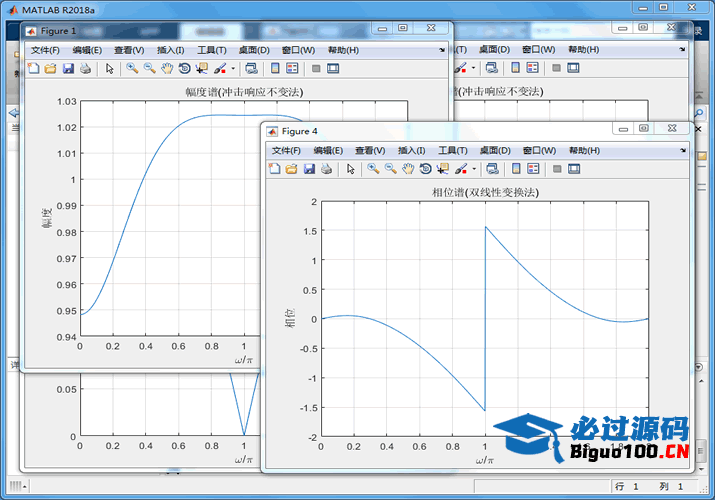The image size is (715, 500).
Task: Click dock arrow on Figure 4 menu bar
Action: 683,150
